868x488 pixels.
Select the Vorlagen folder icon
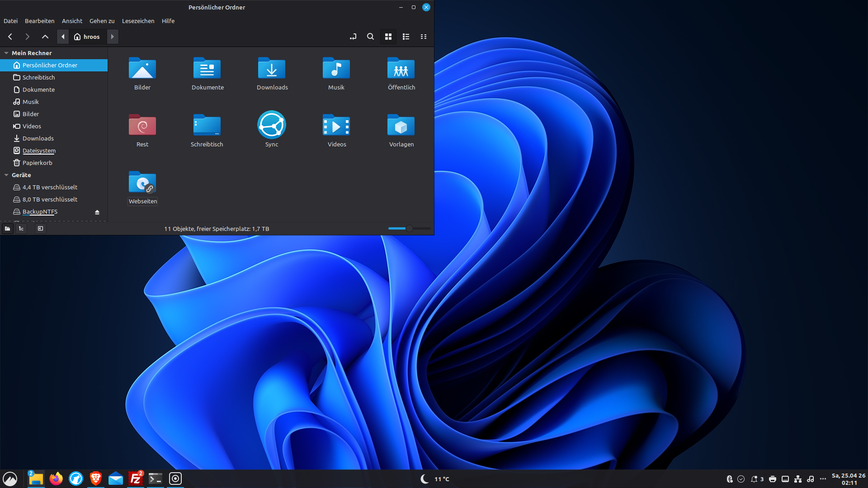[401, 125]
